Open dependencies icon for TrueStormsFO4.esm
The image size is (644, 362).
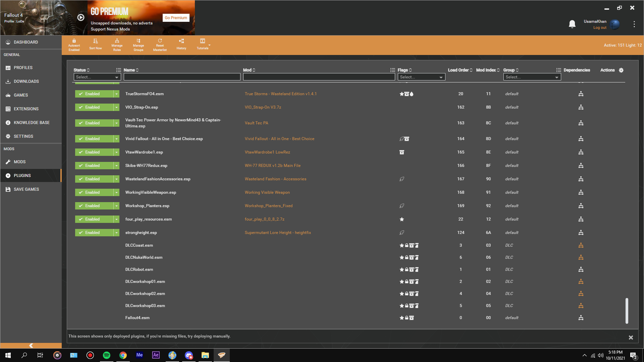[581, 94]
